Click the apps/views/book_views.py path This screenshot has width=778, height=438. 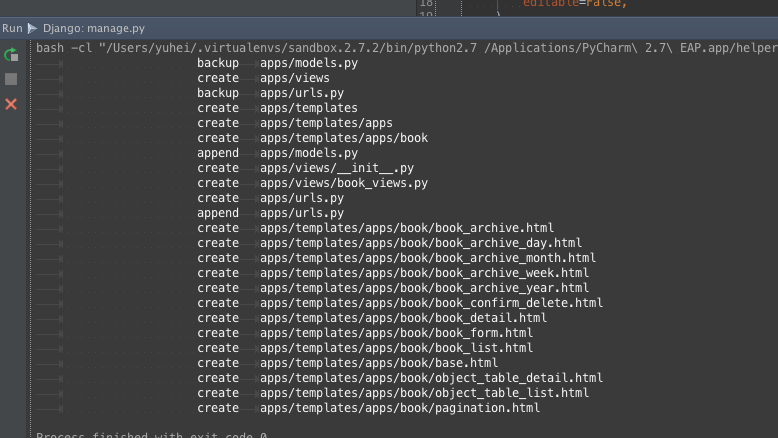344,183
